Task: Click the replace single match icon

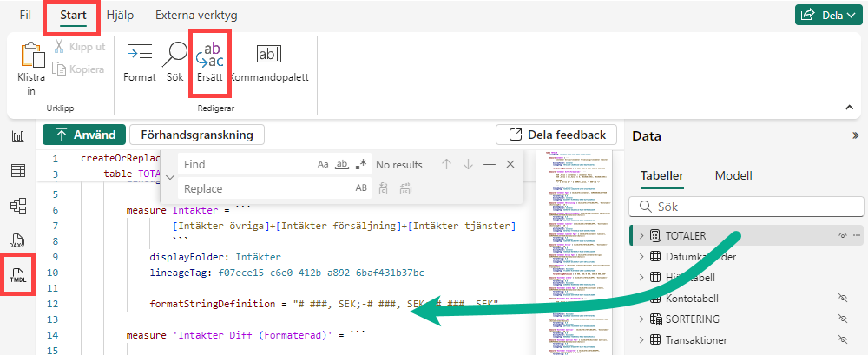Action: click(x=383, y=188)
